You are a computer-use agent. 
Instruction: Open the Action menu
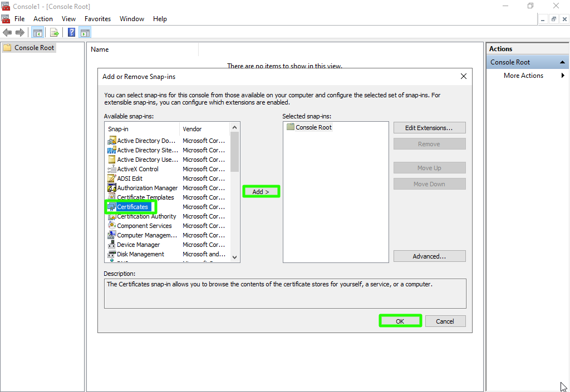[43, 19]
